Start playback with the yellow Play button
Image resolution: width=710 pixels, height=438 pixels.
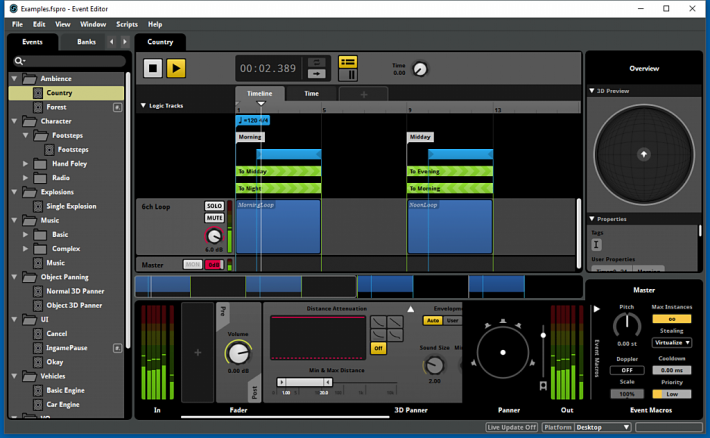click(x=176, y=68)
